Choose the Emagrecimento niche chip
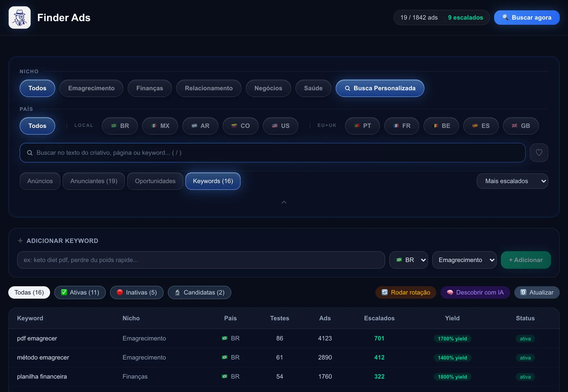Image resolution: width=568 pixels, height=392 pixels. click(x=91, y=88)
